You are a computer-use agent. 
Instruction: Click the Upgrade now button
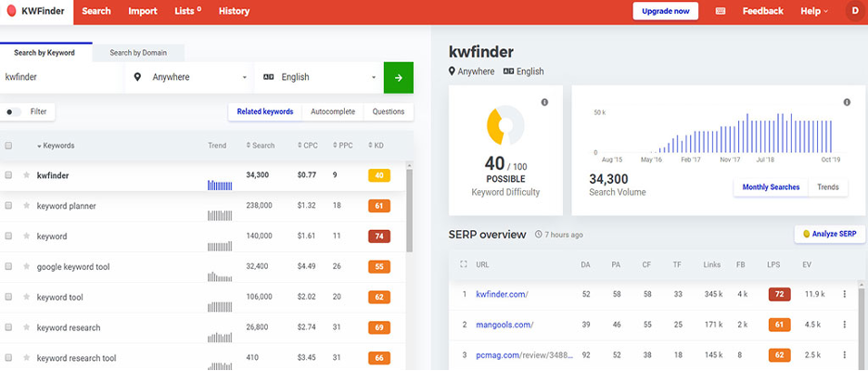click(665, 11)
